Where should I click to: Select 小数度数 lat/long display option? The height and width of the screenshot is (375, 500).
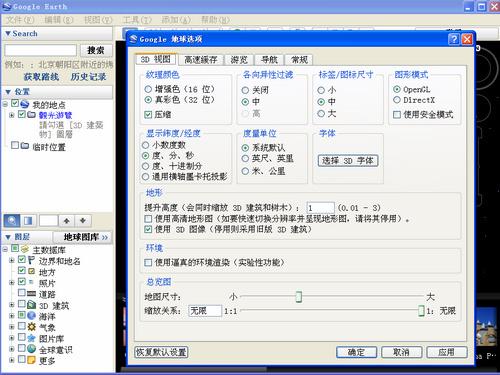[145, 145]
